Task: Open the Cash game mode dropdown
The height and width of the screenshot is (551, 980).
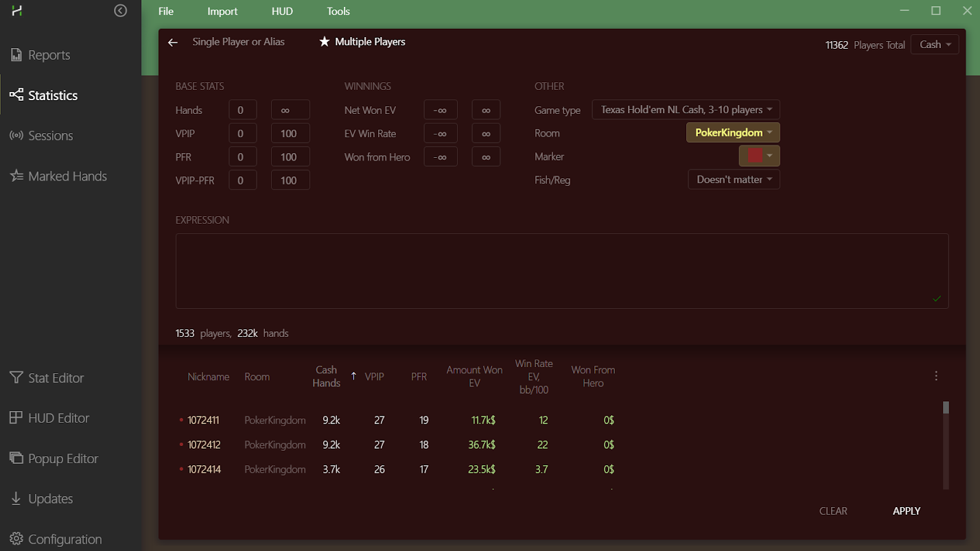Action: click(935, 45)
